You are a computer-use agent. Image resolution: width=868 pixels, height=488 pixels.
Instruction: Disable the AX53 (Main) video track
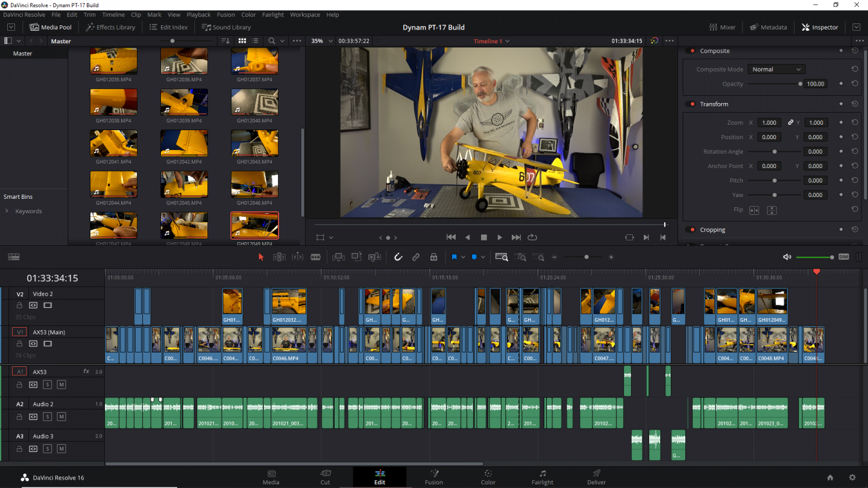click(48, 344)
